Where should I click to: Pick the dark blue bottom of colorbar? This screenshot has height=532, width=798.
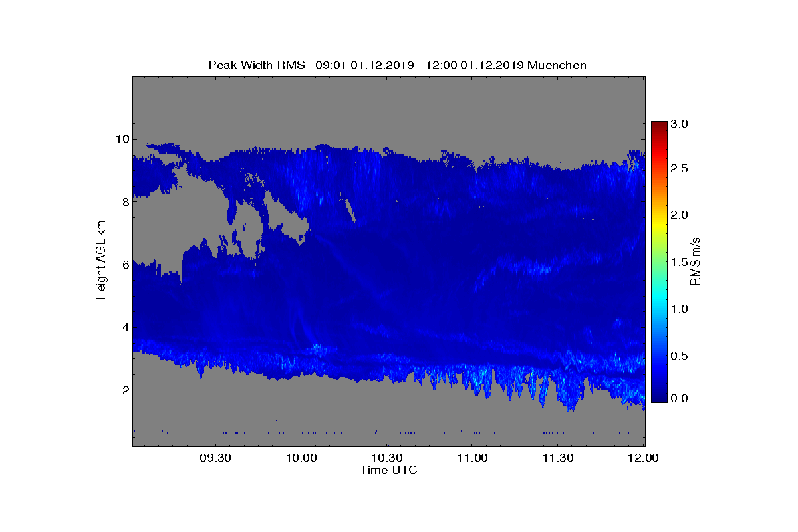[659, 398]
